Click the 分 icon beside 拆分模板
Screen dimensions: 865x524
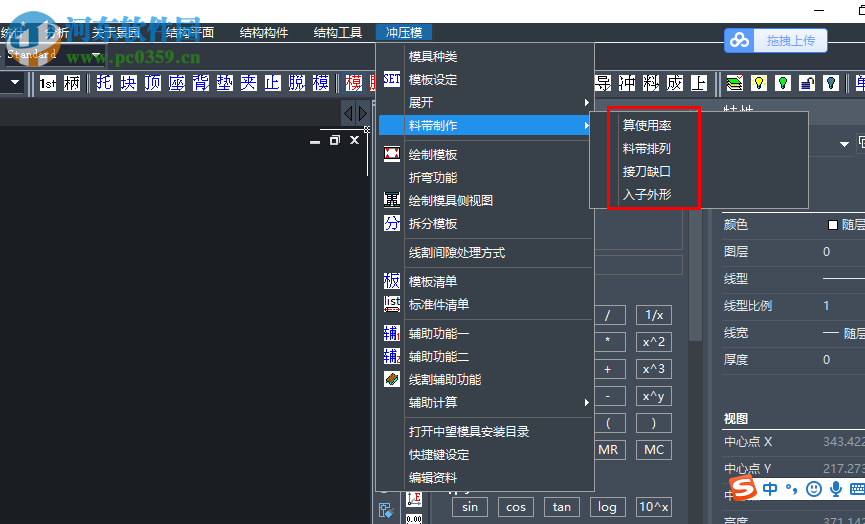(x=392, y=223)
